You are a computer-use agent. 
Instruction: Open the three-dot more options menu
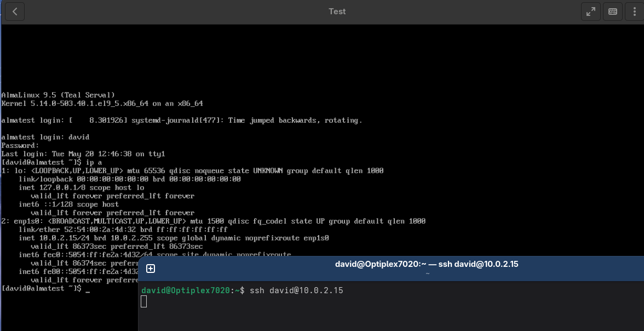[x=635, y=12]
